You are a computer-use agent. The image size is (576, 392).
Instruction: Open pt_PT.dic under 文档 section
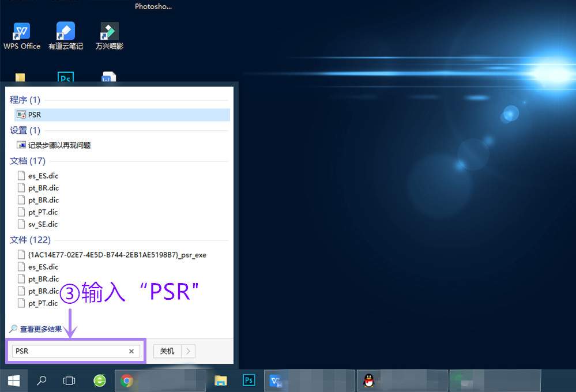[x=38, y=212]
